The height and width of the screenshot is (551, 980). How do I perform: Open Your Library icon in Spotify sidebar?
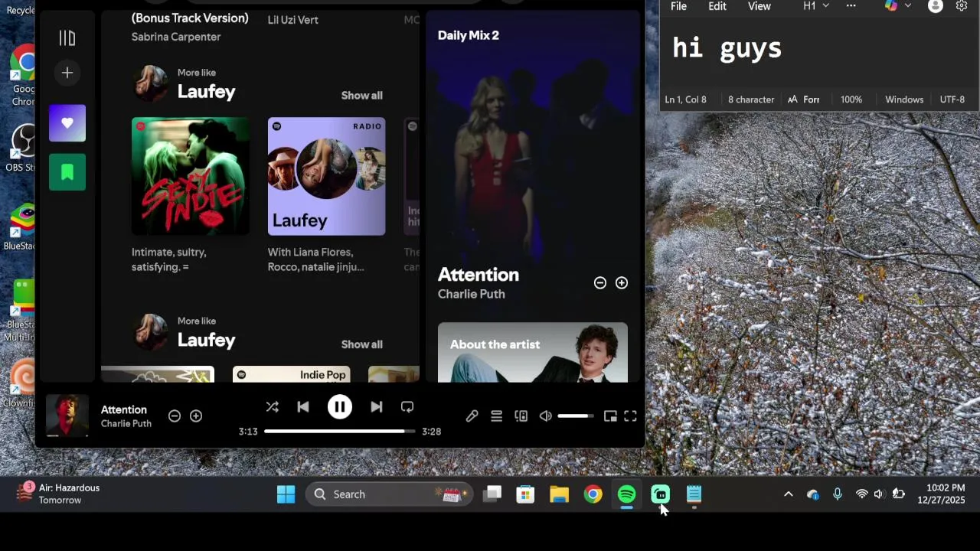click(x=67, y=37)
